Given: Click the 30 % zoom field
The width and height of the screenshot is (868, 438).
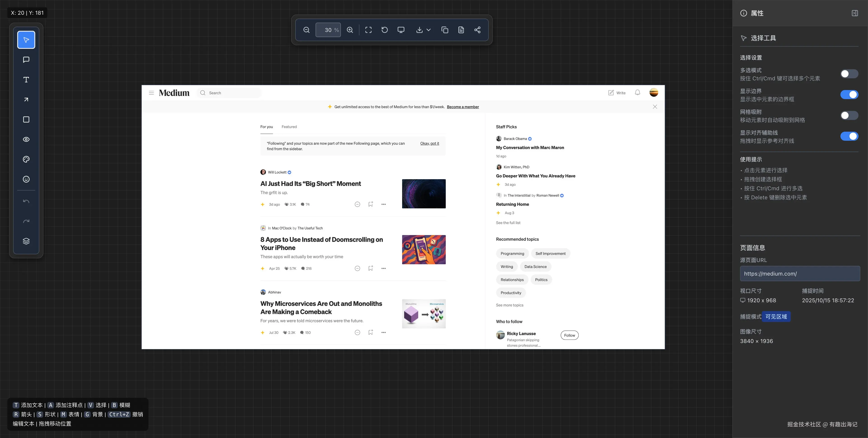Looking at the screenshot, I should (x=328, y=30).
